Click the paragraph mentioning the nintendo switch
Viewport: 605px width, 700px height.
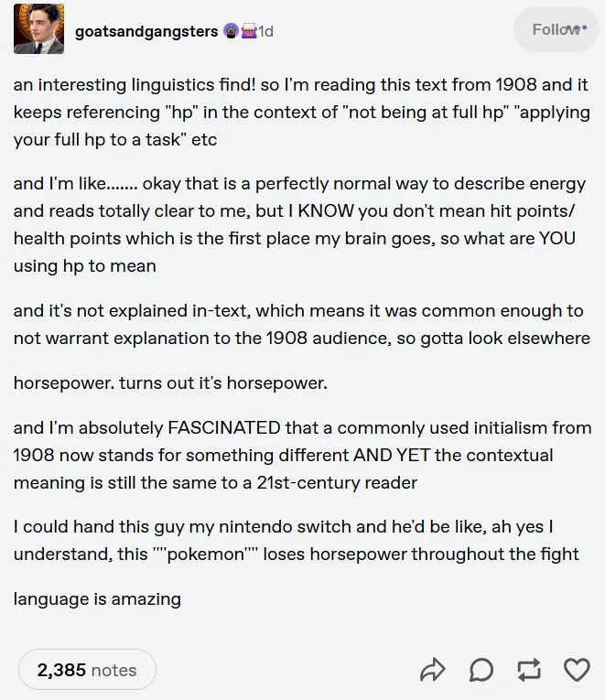pyautogui.click(x=295, y=540)
